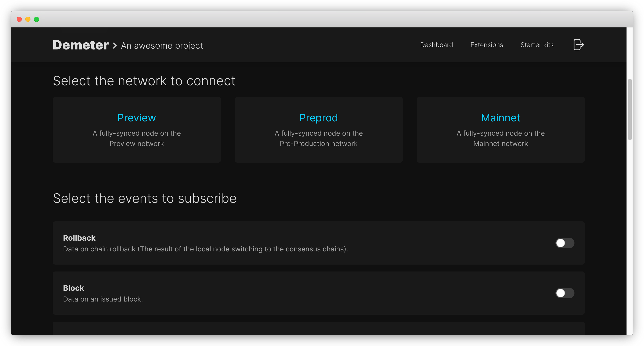The image size is (644, 346).
Task: Select the Preprod network card
Action: 319,130
